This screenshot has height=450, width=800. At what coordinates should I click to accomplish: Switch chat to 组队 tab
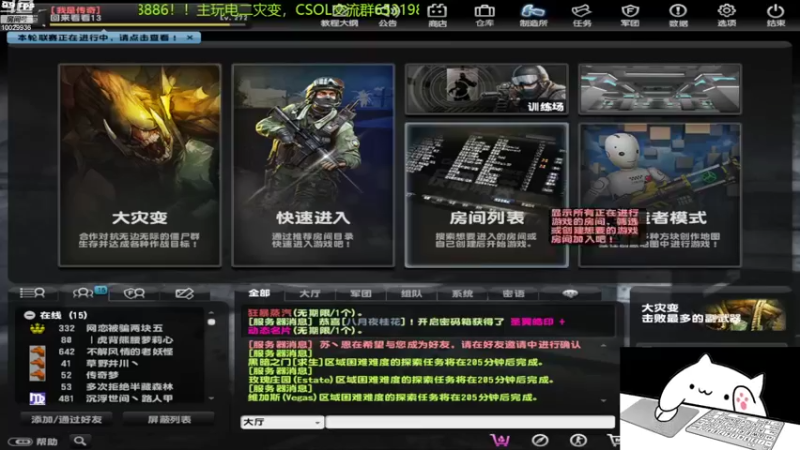click(411, 293)
